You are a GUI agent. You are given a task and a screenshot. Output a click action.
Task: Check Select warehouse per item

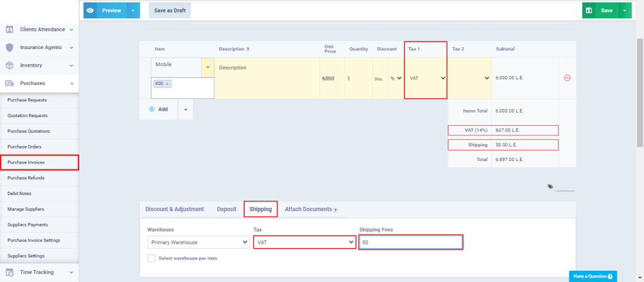(151, 259)
